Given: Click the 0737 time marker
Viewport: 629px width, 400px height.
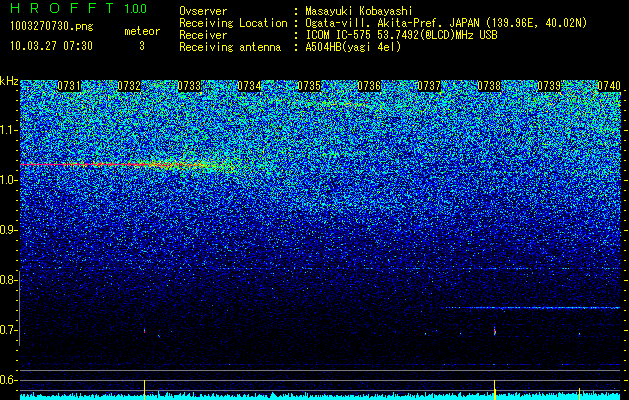Looking at the screenshot, I should click(x=429, y=86).
